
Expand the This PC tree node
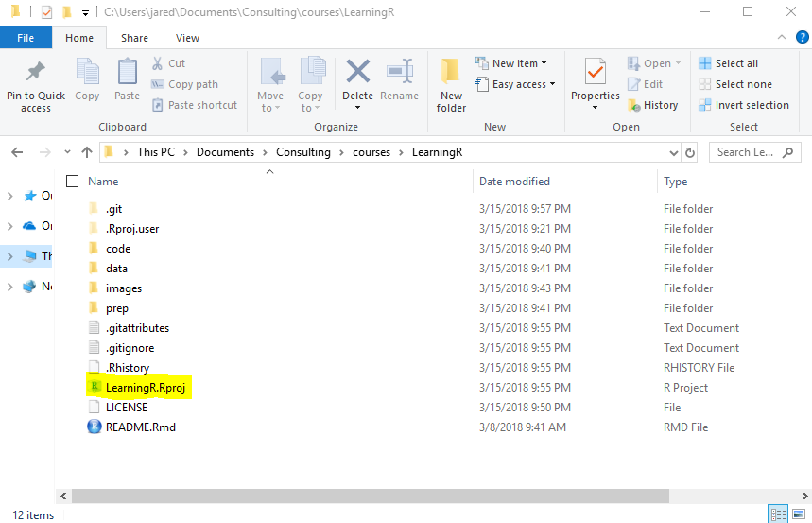coord(10,256)
